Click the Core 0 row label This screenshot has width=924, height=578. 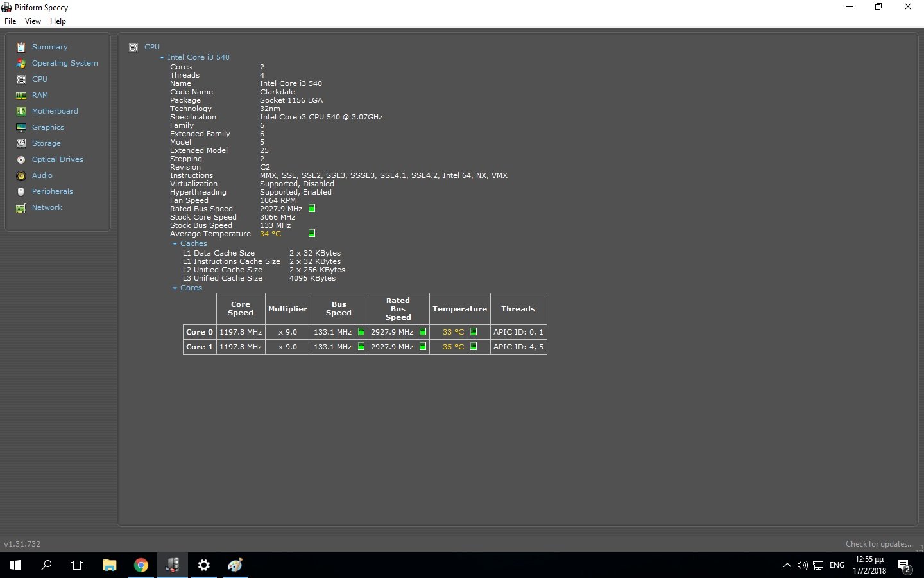click(x=200, y=332)
